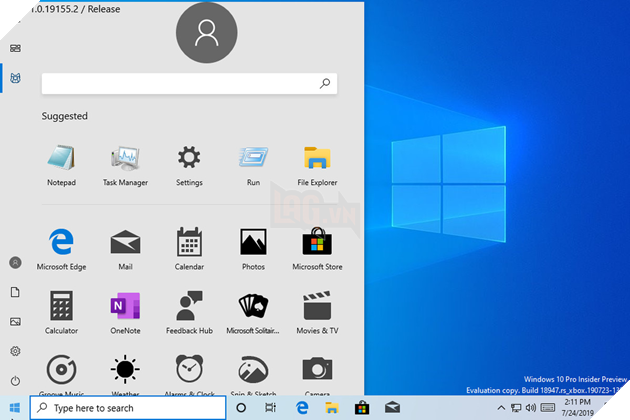Open Groove Music app
Screen dimensions: 630x420
coord(61,374)
